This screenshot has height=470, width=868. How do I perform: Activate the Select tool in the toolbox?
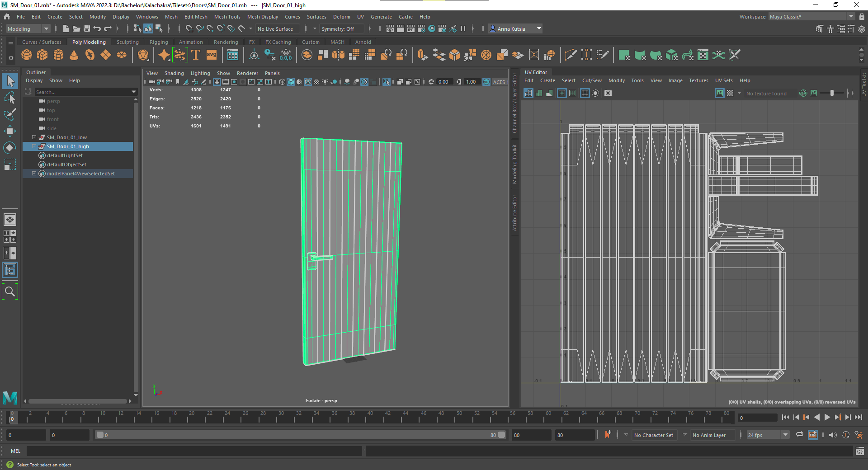click(x=10, y=81)
